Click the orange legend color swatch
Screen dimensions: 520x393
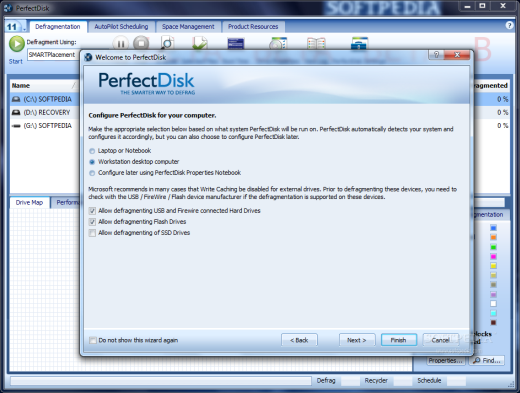coord(493,237)
